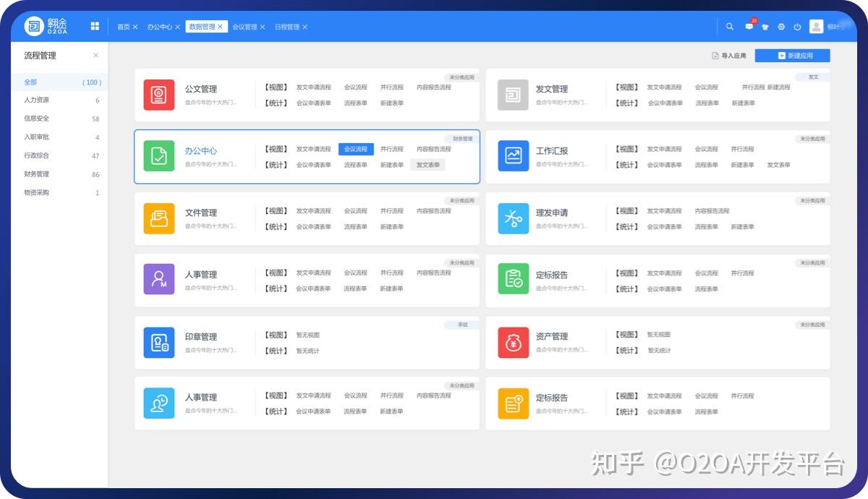
Task: Click the red 公文管理 app icon
Action: pos(159,95)
